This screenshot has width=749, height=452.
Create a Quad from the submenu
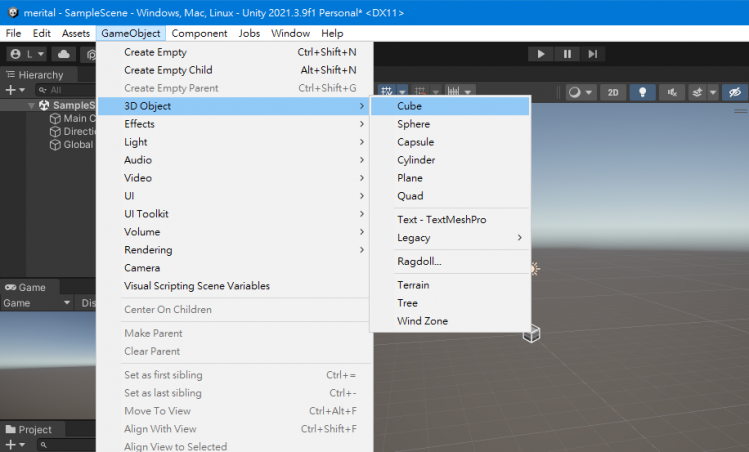[450, 196]
